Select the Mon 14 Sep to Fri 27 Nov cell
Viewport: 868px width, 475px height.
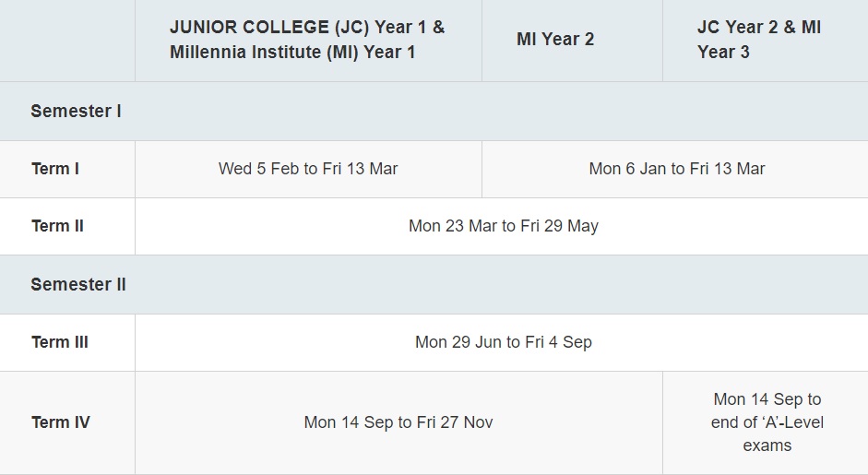pyautogui.click(x=398, y=422)
